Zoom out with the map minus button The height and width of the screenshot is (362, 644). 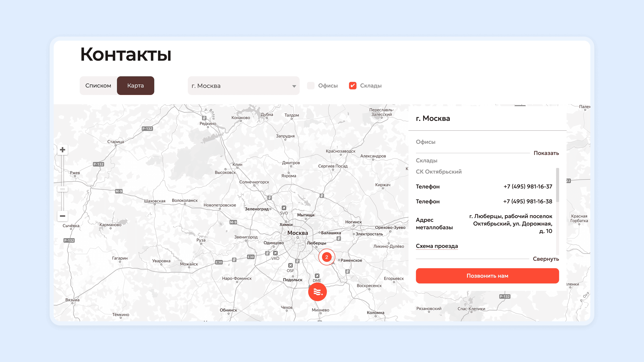click(63, 216)
